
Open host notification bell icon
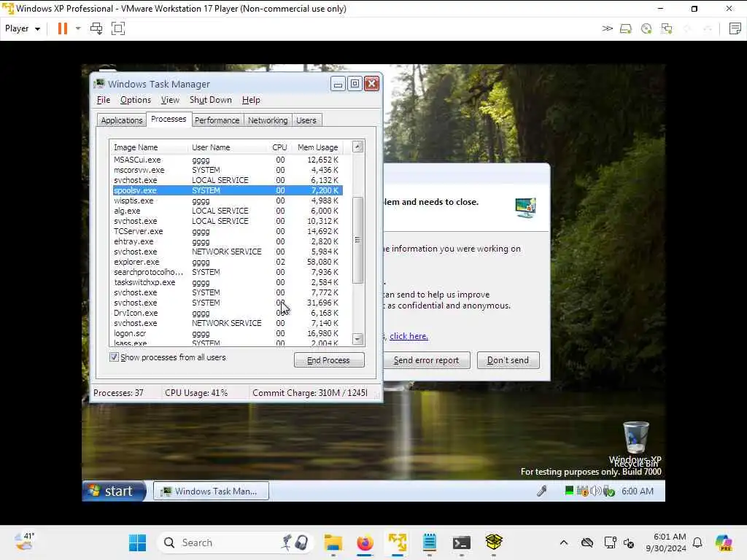[x=697, y=542]
